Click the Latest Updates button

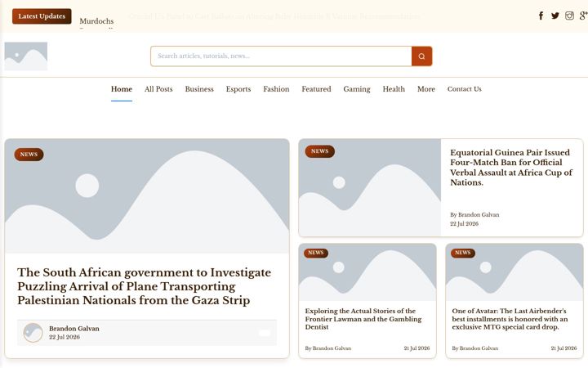click(42, 16)
